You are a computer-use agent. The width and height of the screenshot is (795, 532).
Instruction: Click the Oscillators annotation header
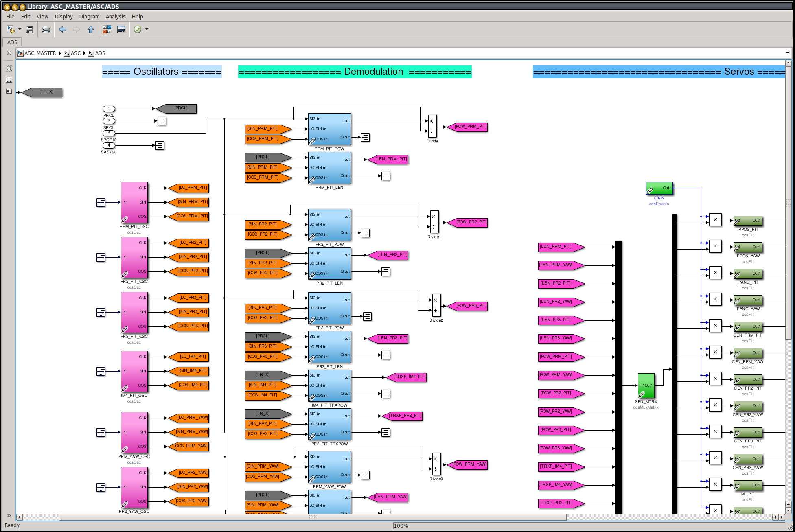[x=162, y=72]
